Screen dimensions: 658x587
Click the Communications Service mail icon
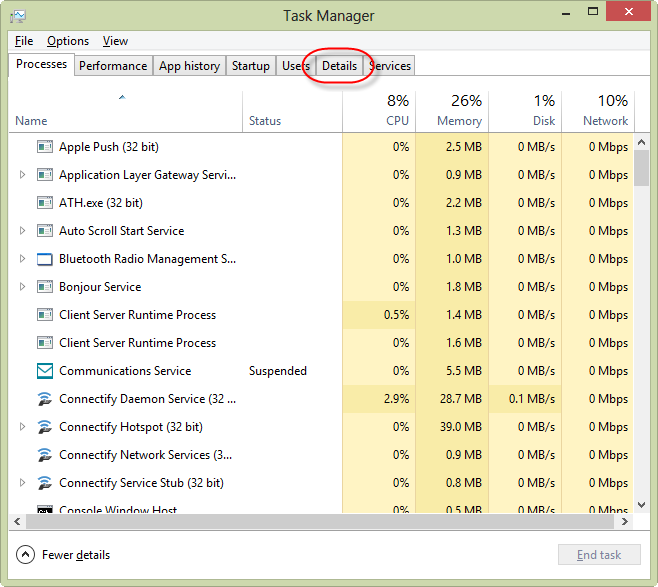pos(44,371)
